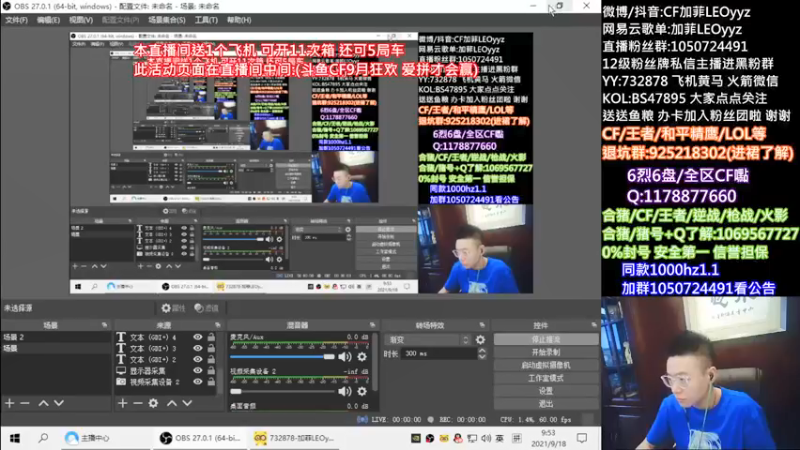
Task: Open source 属性 properties button
Action: pyautogui.click(x=173, y=308)
